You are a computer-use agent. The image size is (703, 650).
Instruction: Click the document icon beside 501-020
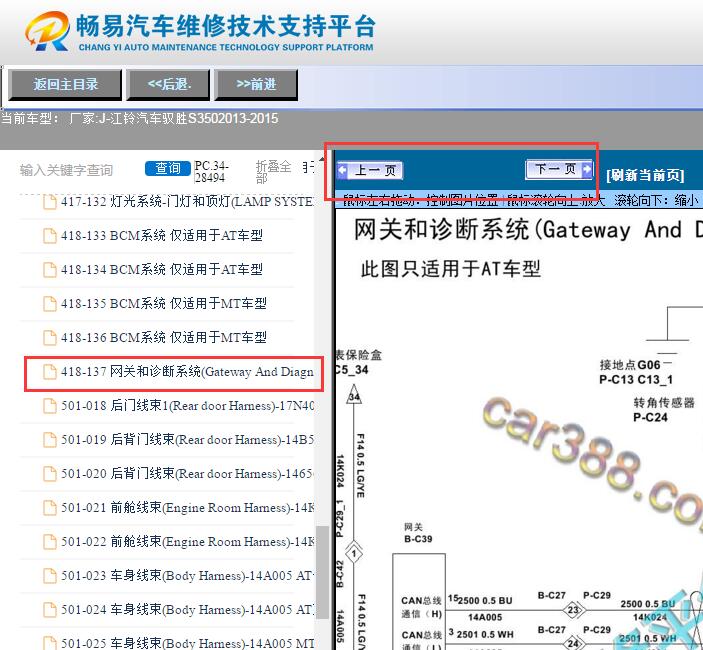click(49, 474)
